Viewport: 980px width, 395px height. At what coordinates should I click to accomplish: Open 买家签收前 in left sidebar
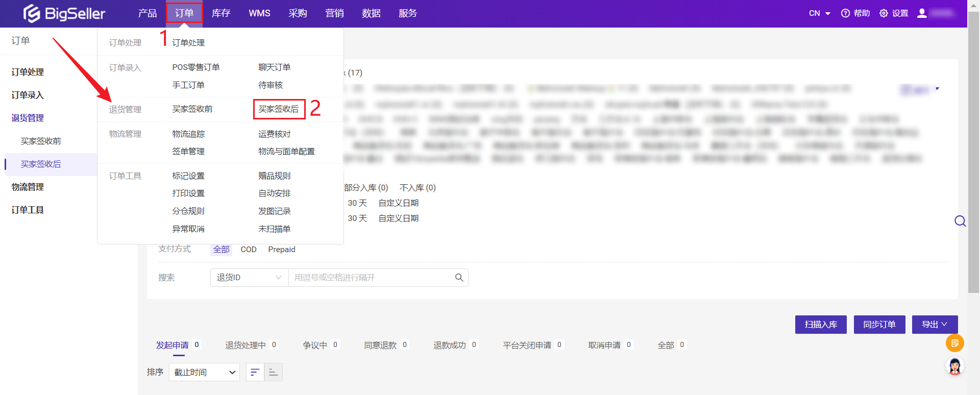tap(41, 141)
